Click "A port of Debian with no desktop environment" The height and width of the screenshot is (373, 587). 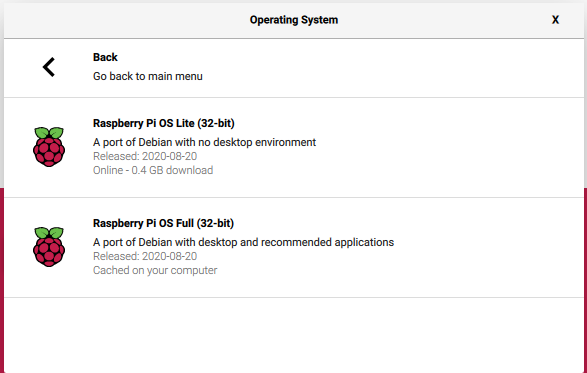[x=204, y=142]
